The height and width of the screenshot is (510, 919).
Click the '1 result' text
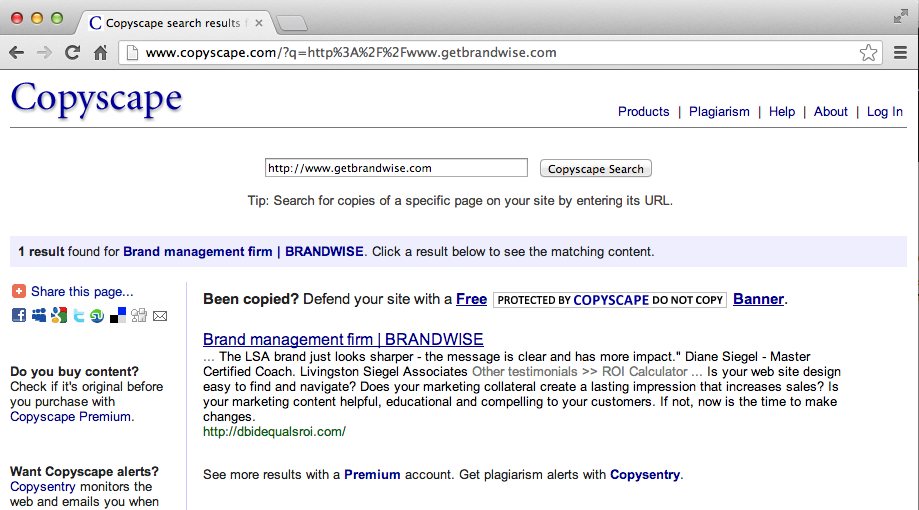click(x=41, y=251)
